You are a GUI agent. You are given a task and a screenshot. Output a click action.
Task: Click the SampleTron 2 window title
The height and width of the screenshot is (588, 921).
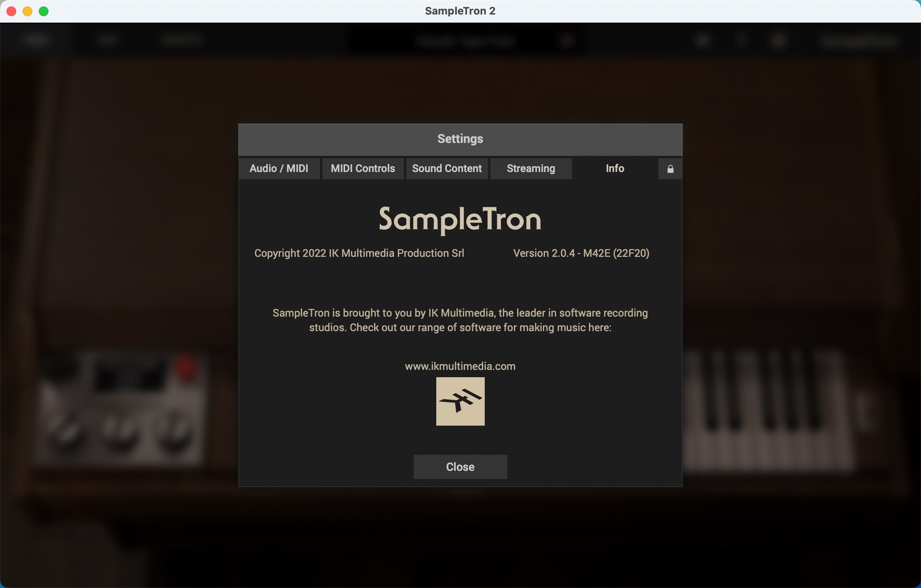click(x=460, y=11)
